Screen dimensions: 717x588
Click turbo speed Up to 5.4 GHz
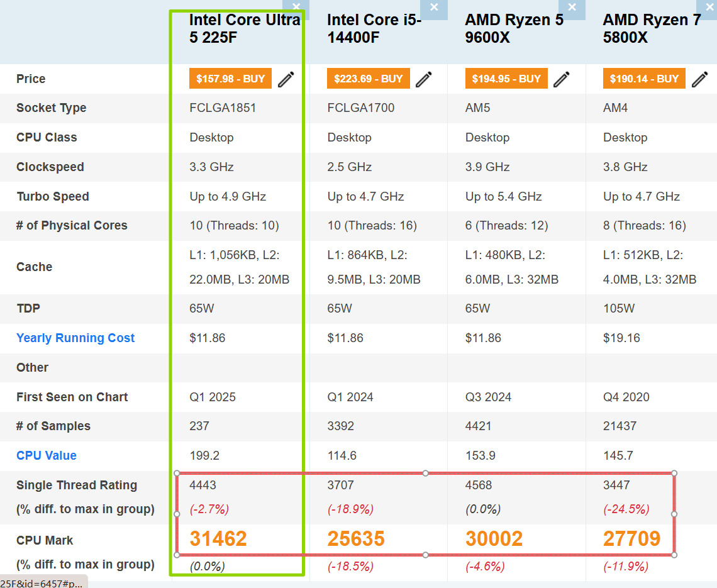[503, 197]
